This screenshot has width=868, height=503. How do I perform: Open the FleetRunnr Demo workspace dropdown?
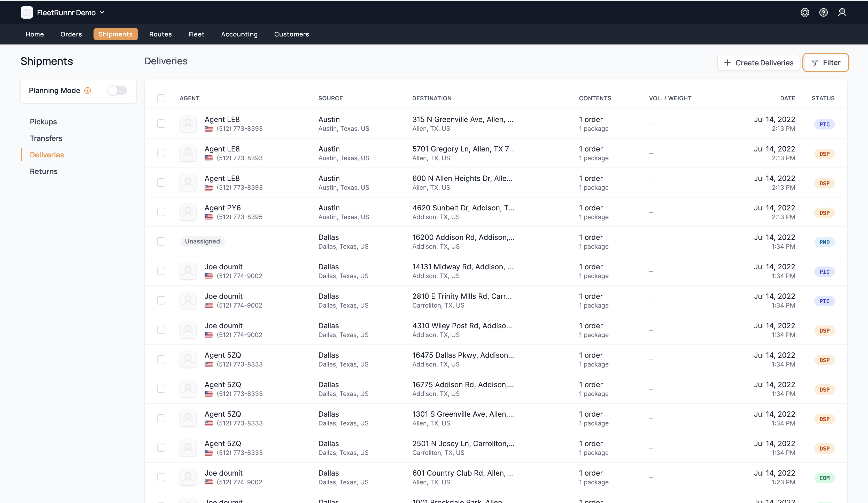point(102,12)
